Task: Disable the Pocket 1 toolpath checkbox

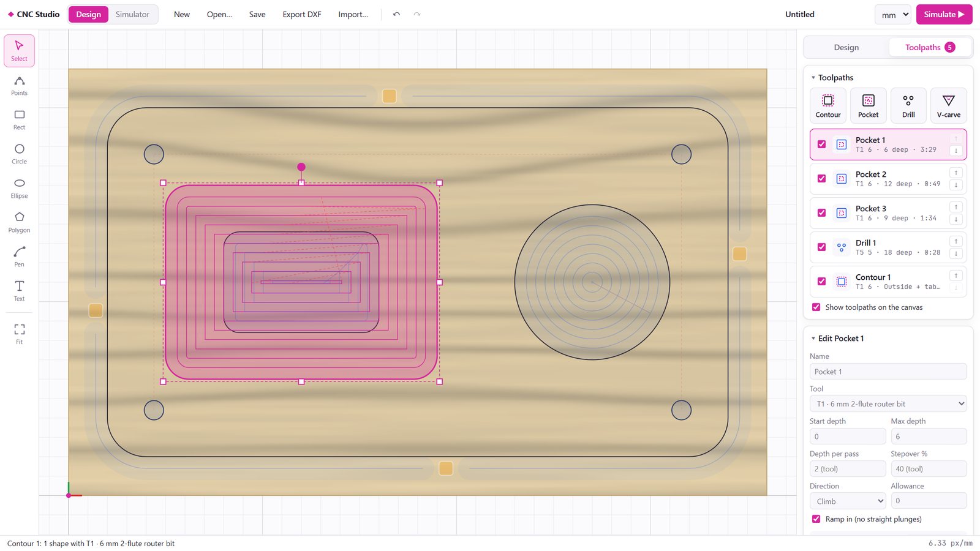Action: tap(821, 144)
